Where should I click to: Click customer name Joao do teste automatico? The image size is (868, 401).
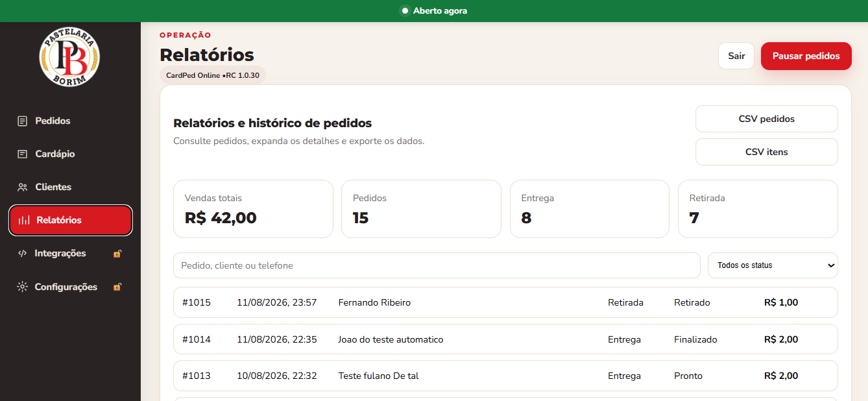click(x=391, y=339)
